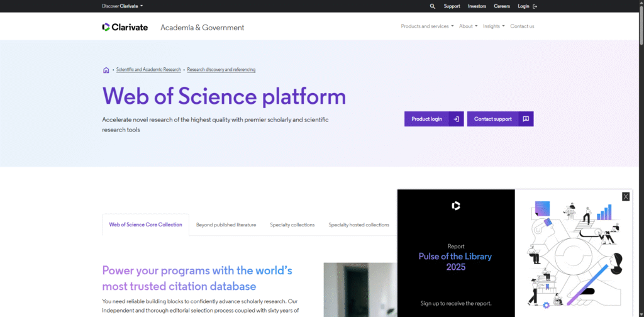Viewport: 644px width, 317px height.
Task: Open the Scientific and Academic Research breadcrumb
Action: 148,70
